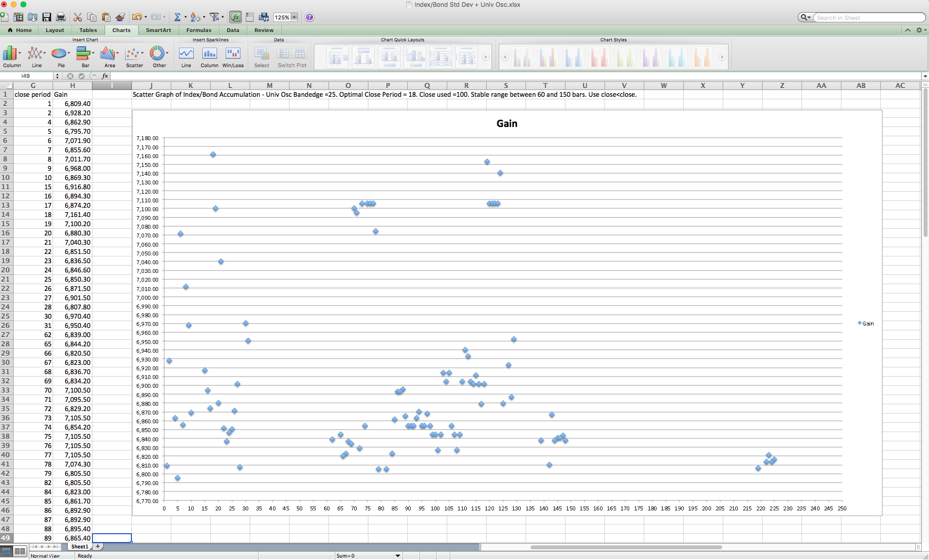Click the Name Box stepper arrows
The width and height of the screenshot is (929, 560).
click(x=57, y=76)
